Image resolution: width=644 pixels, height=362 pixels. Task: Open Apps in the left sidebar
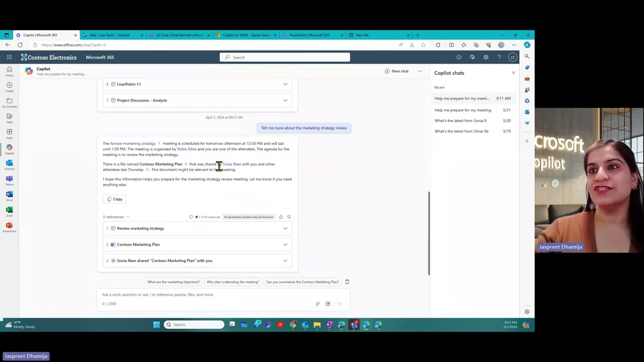tap(9, 134)
